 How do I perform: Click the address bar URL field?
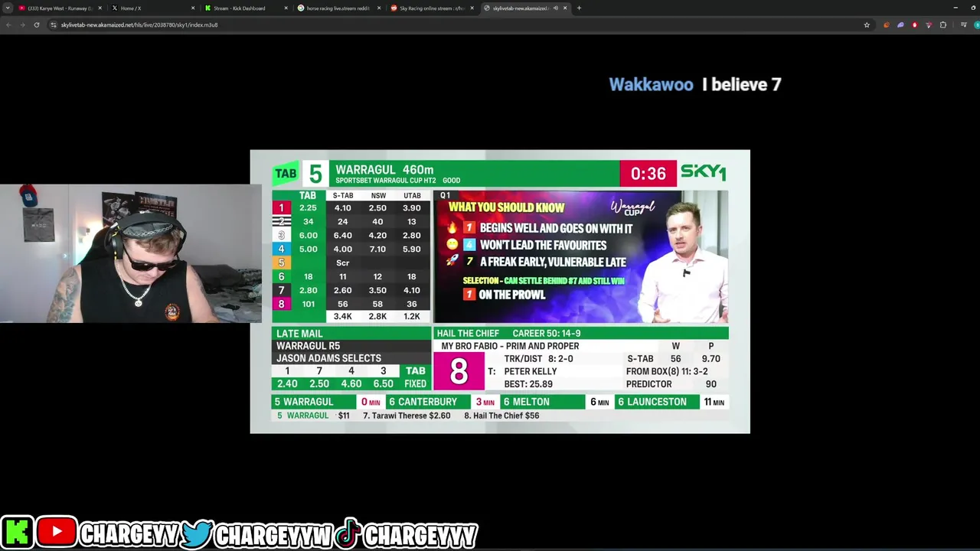pos(459,24)
